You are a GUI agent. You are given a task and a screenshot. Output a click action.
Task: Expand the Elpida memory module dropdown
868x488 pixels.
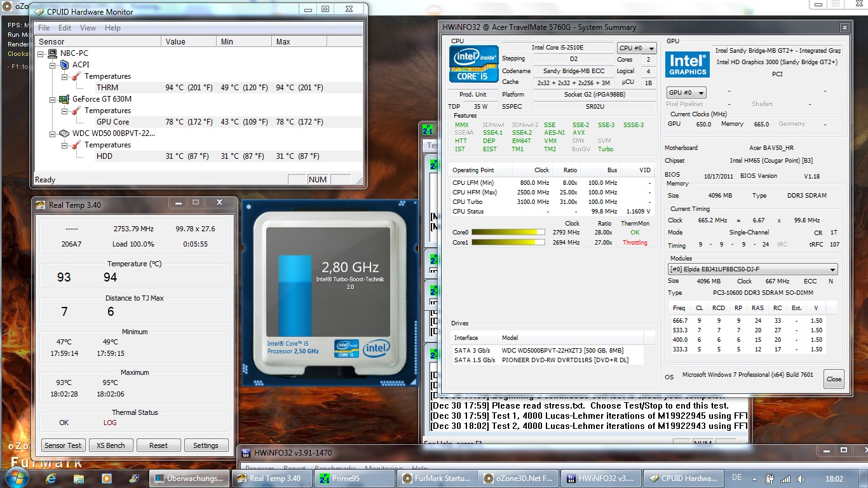832,269
